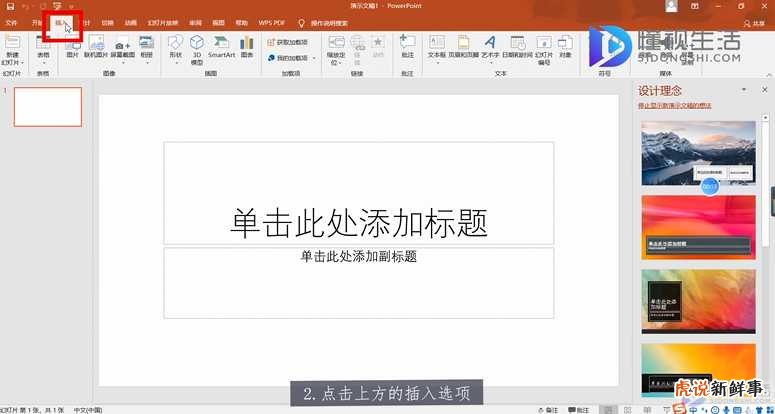Screen dimensions: 775x414
Task: Click the language indicator 中文(中国)
Action: 88,410
